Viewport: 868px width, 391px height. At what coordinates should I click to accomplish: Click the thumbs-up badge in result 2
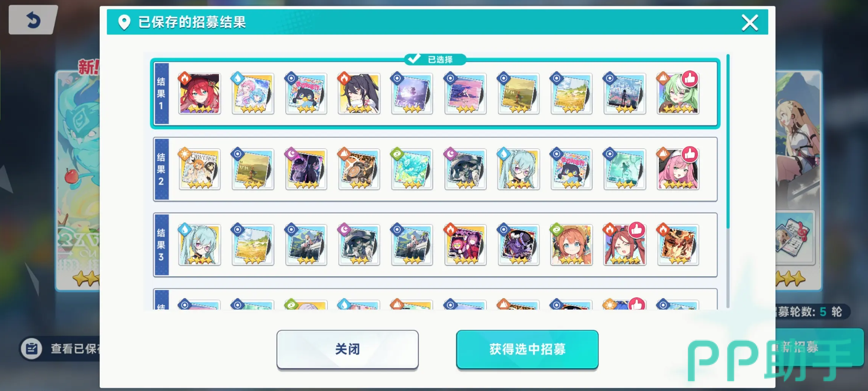tap(690, 155)
